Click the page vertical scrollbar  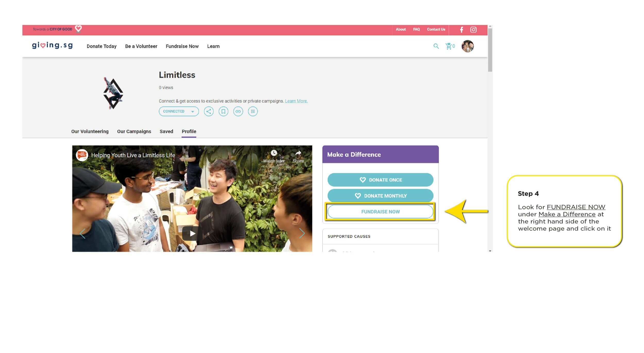490,50
